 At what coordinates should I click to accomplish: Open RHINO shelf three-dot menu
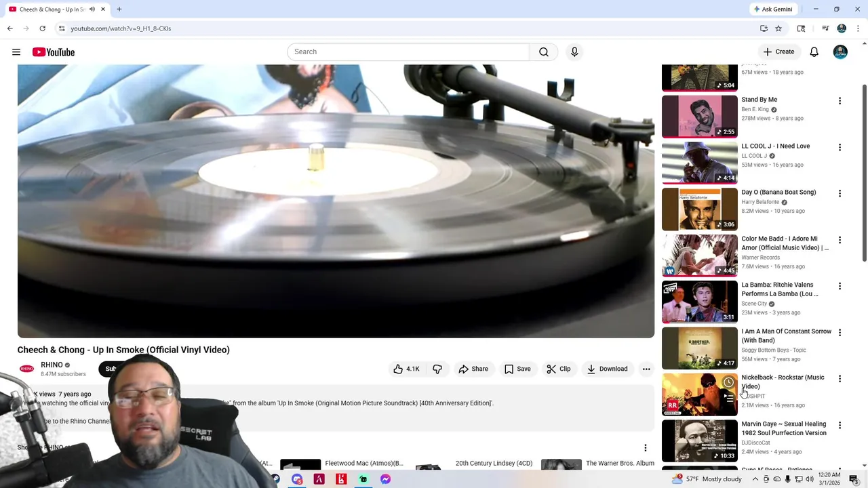(646, 448)
